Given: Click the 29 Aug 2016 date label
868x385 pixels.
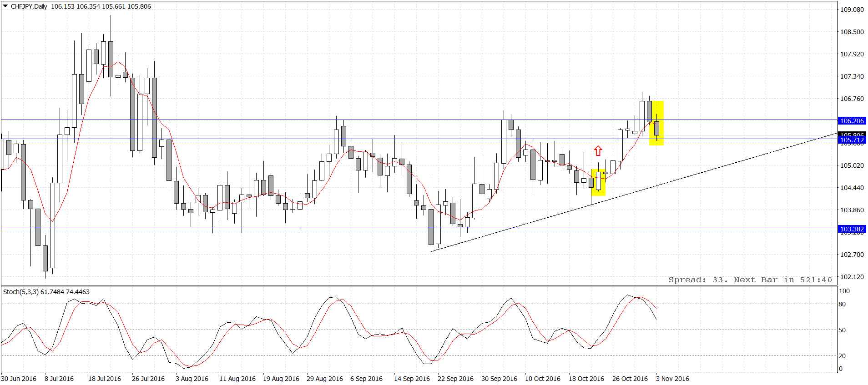Looking at the screenshot, I should coord(325,379).
